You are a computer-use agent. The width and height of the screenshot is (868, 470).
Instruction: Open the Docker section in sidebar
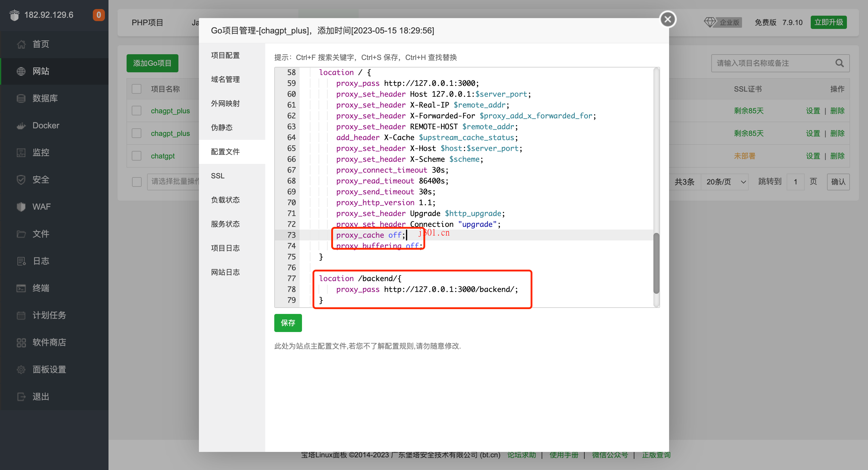point(46,125)
